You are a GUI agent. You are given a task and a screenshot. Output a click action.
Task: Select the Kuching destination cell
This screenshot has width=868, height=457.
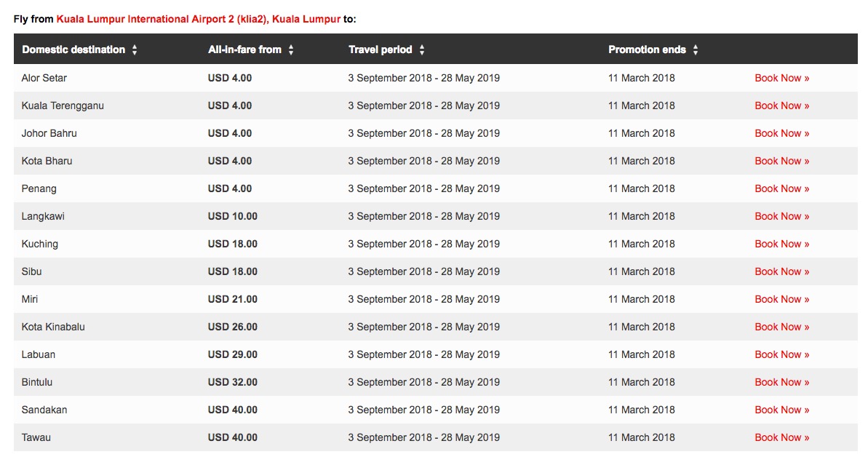40,245
